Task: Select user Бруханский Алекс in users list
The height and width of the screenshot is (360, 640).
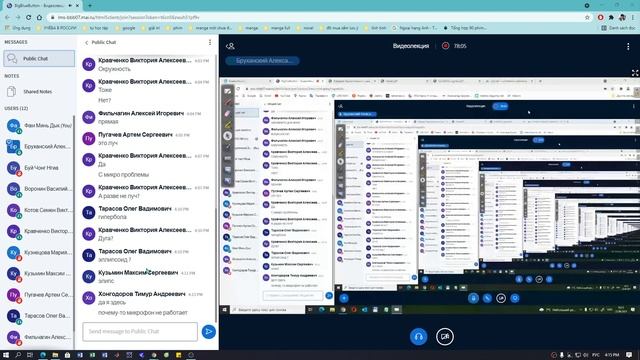Action: 39,147
